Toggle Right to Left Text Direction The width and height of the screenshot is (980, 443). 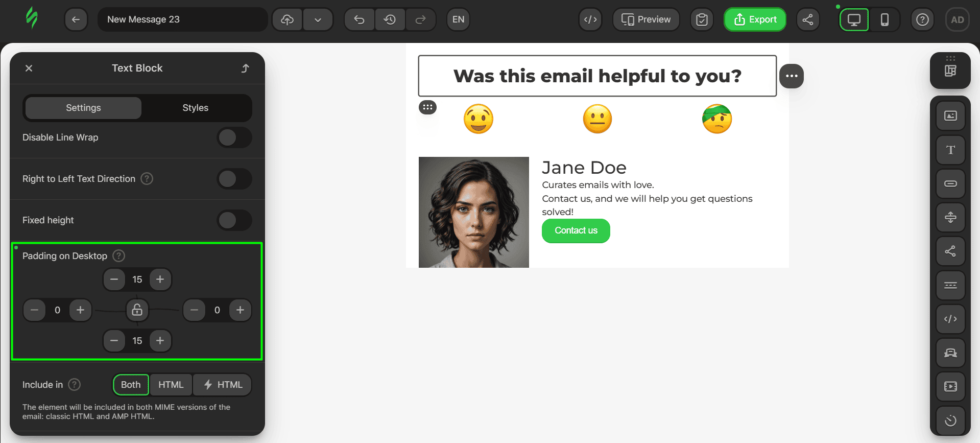click(x=234, y=179)
